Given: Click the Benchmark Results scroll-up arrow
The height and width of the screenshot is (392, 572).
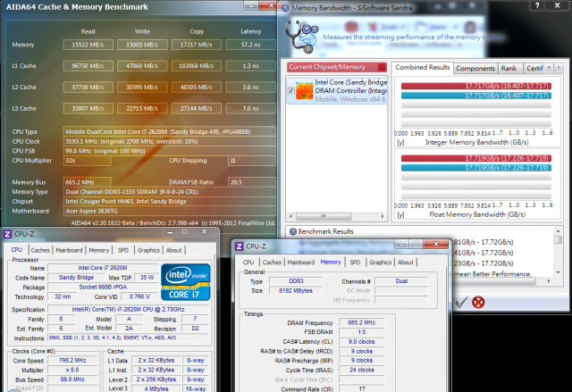Looking at the screenshot, I should tap(558, 231).
